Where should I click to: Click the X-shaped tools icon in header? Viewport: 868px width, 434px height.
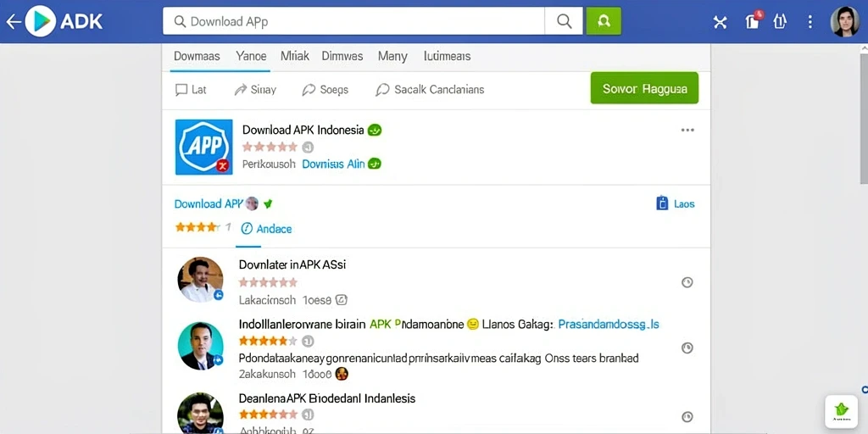pos(720,22)
